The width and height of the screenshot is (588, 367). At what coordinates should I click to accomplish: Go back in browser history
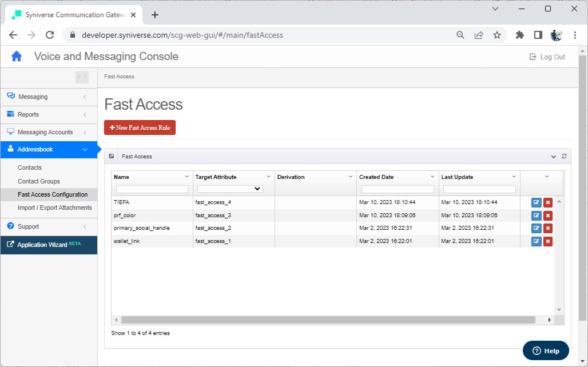tap(13, 35)
